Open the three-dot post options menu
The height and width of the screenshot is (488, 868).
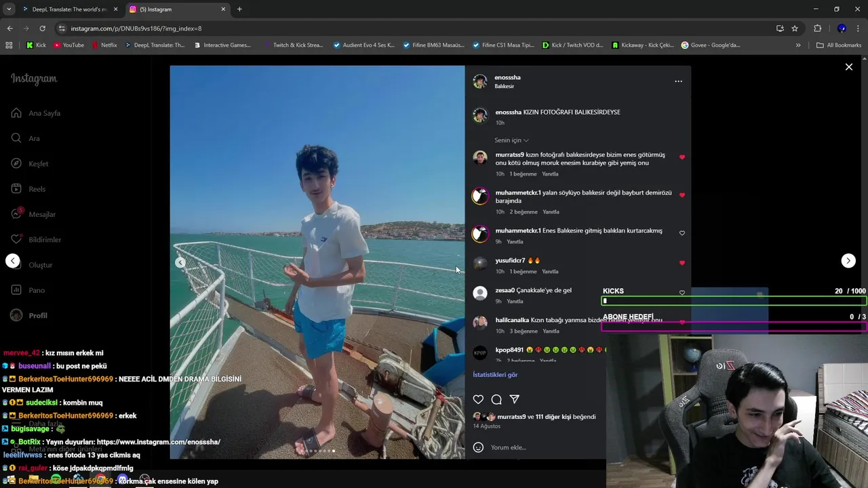click(678, 81)
